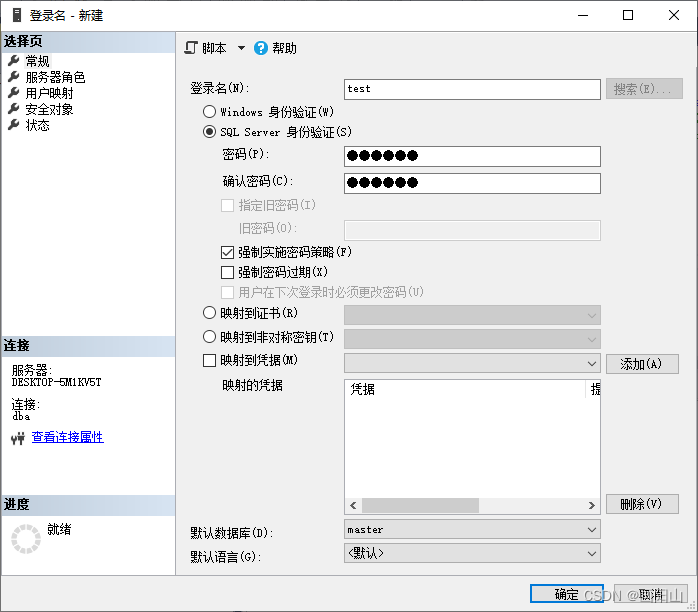Click the 添加(A) button
Image resolution: width=698 pixels, height=612 pixels.
tap(642, 364)
